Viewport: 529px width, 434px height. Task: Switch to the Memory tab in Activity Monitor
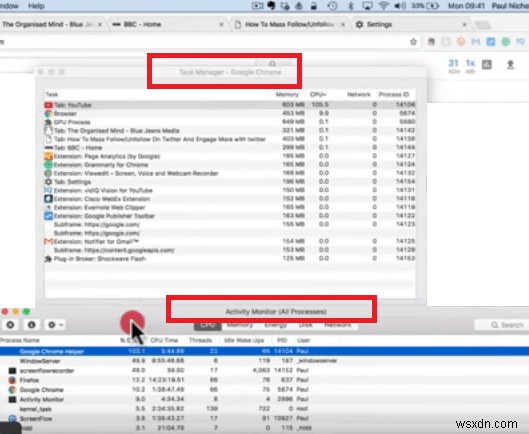(240, 325)
